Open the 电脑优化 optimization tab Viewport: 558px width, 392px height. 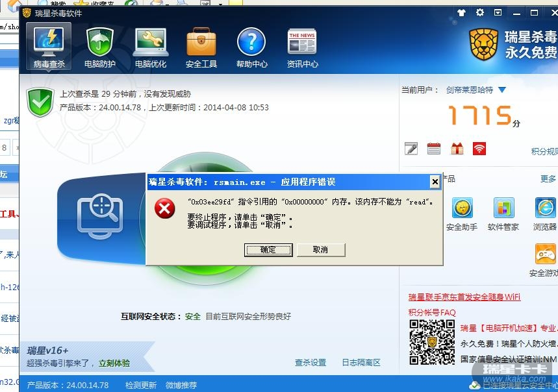tap(151, 47)
